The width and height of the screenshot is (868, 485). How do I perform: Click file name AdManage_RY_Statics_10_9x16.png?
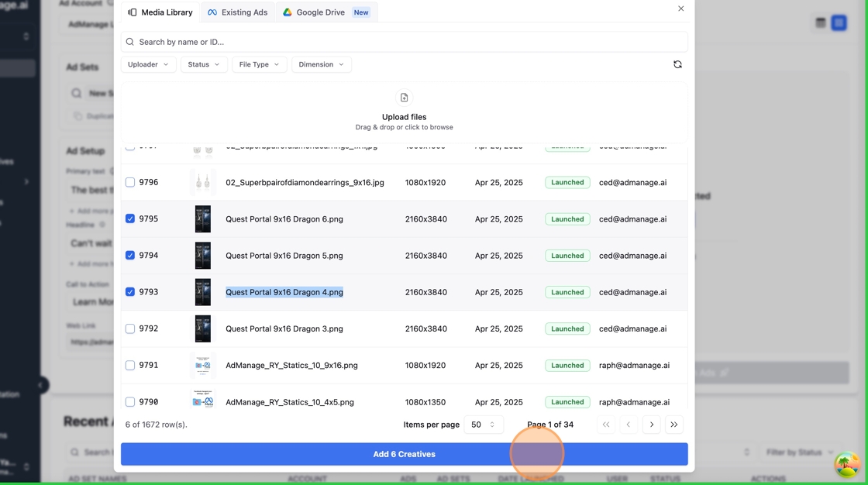[x=291, y=365]
